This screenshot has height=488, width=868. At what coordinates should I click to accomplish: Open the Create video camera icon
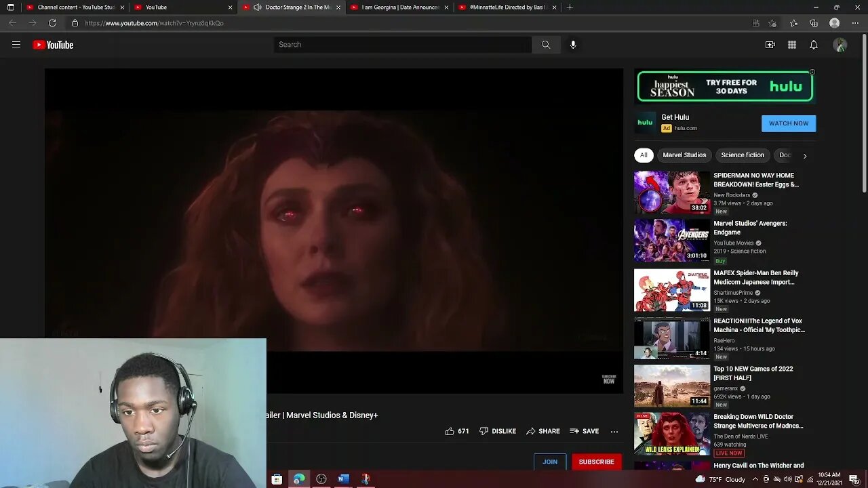click(770, 45)
